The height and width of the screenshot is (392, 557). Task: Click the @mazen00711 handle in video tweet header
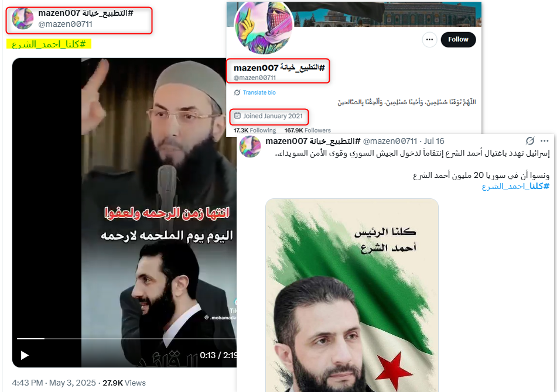click(66, 24)
